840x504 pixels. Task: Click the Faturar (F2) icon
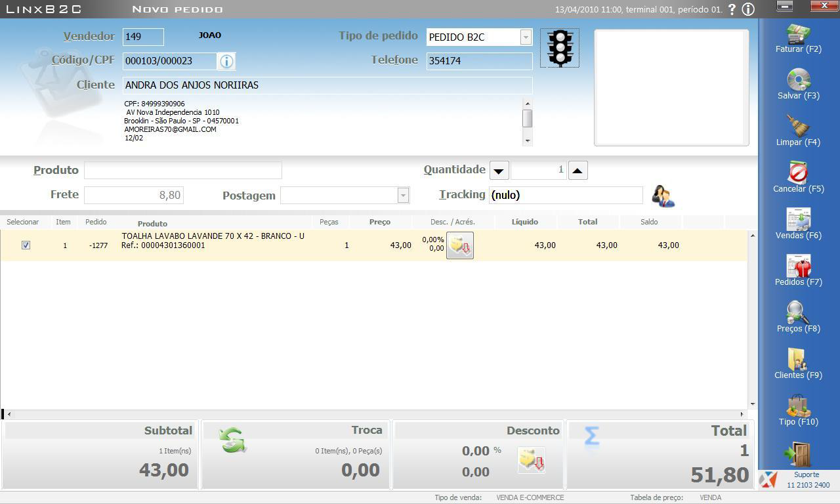point(798,33)
